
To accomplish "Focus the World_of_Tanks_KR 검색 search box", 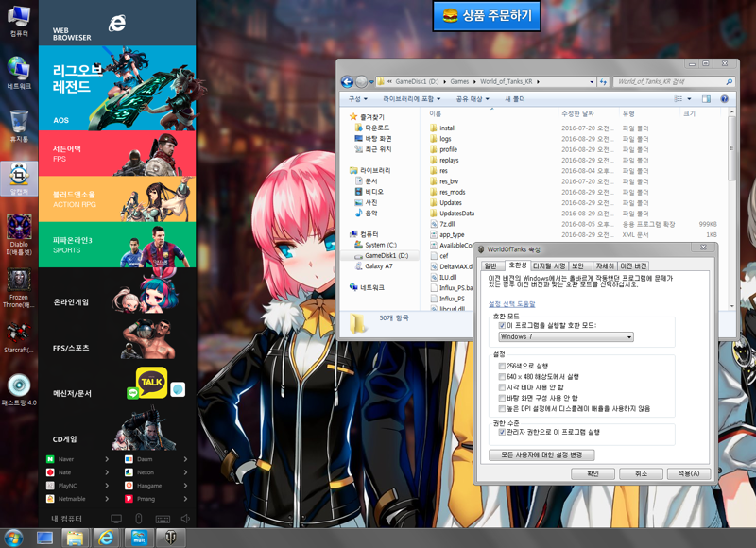I will click(674, 82).
